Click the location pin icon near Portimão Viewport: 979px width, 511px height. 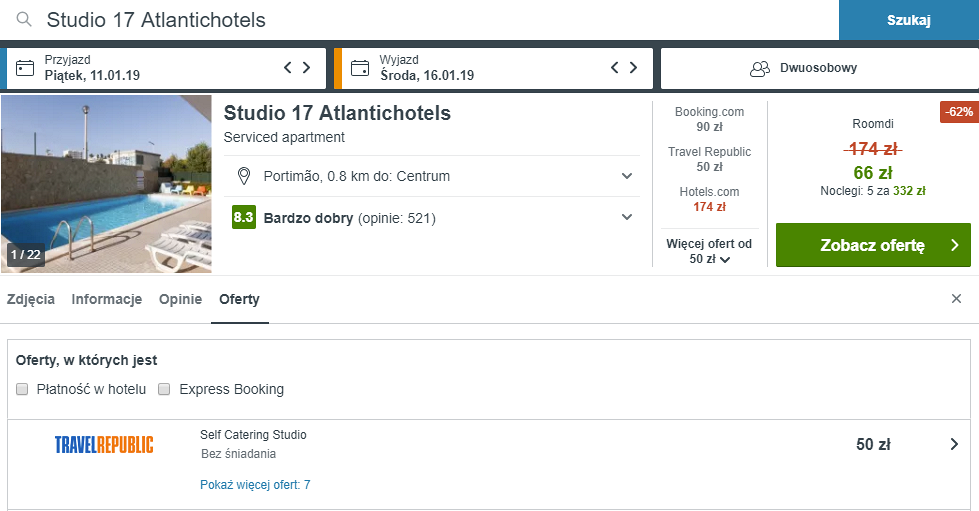[x=244, y=176]
